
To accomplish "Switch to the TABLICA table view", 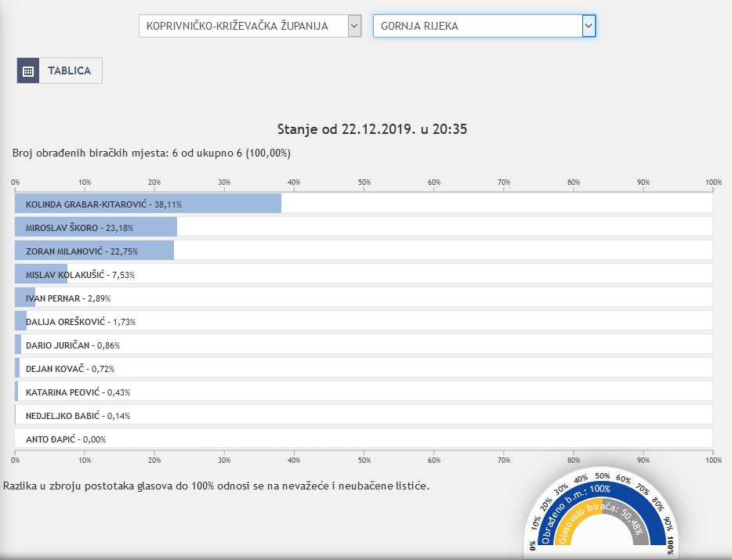I will click(x=69, y=70).
